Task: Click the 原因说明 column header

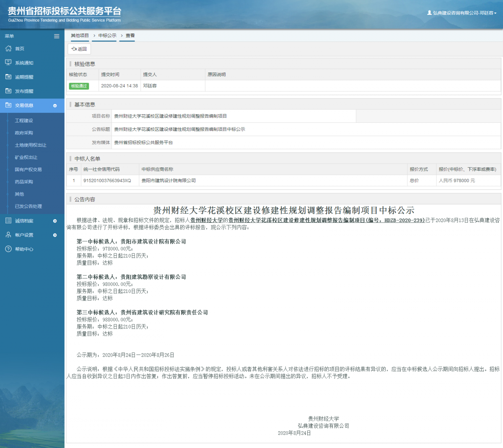Action: click(217, 75)
